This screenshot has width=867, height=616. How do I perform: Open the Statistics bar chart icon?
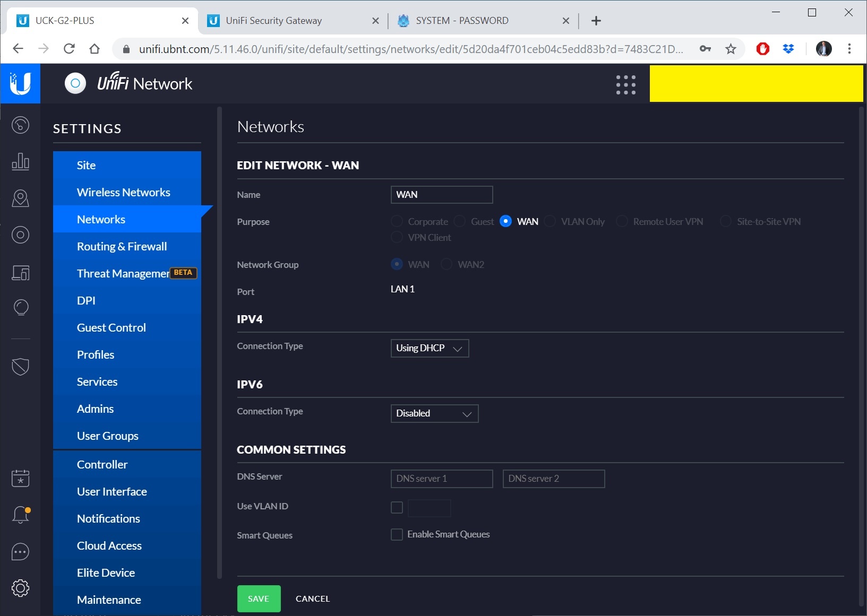pos(20,161)
